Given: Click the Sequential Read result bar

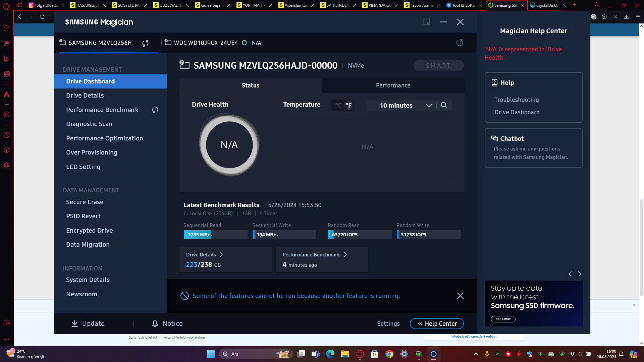Looking at the screenshot, I should click(215, 235).
